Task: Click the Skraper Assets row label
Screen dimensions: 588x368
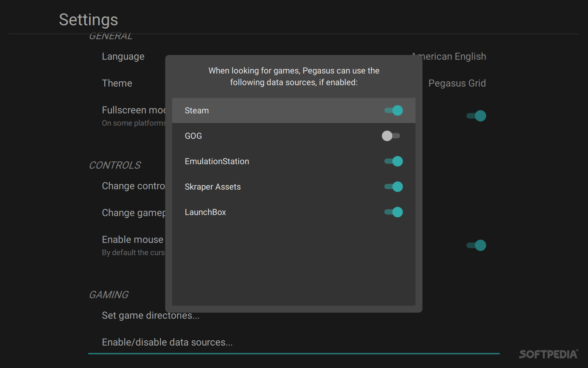Action: point(213,187)
